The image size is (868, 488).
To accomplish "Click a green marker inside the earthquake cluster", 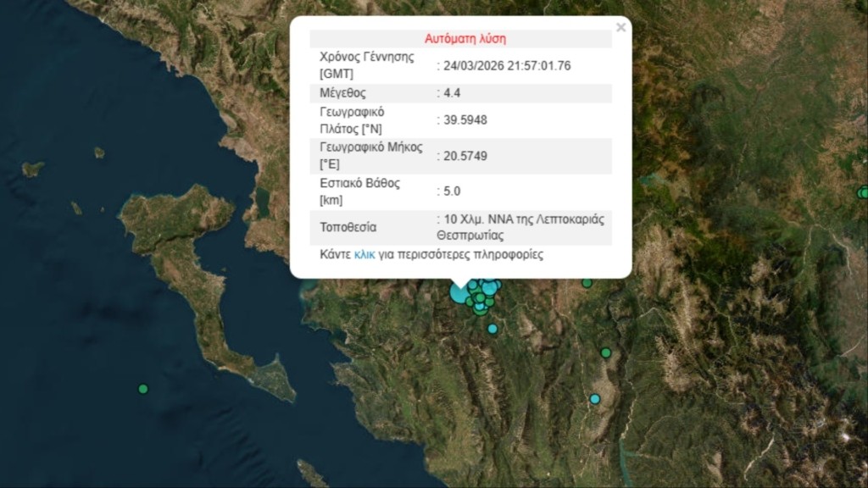I will coord(480,297).
